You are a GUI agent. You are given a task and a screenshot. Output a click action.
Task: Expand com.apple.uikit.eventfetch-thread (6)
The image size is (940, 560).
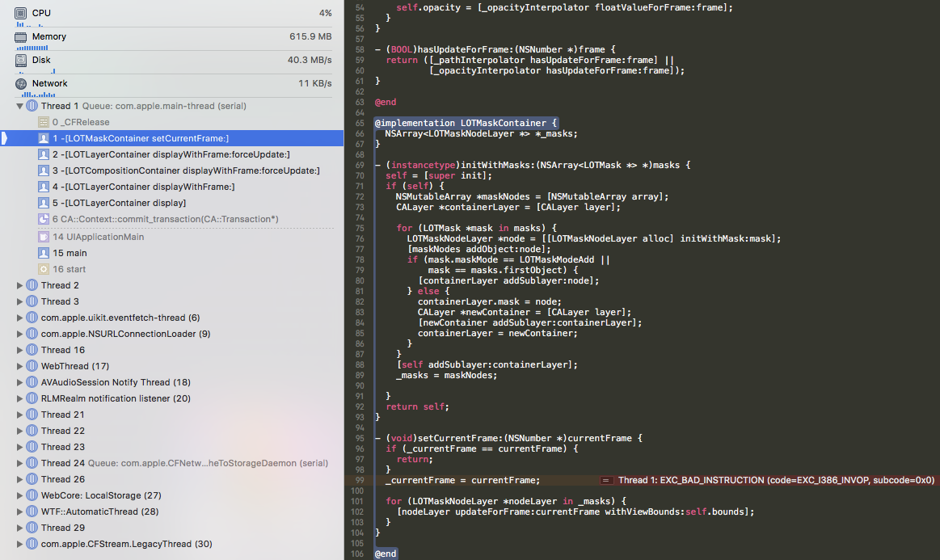[x=19, y=318]
